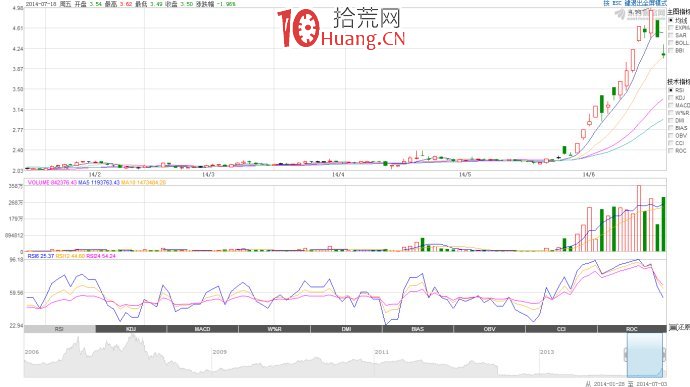The width and height of the screenshot is (690, 387).
Task: Click the 14/6 date label on the x-axis
Action: [589, 175]
